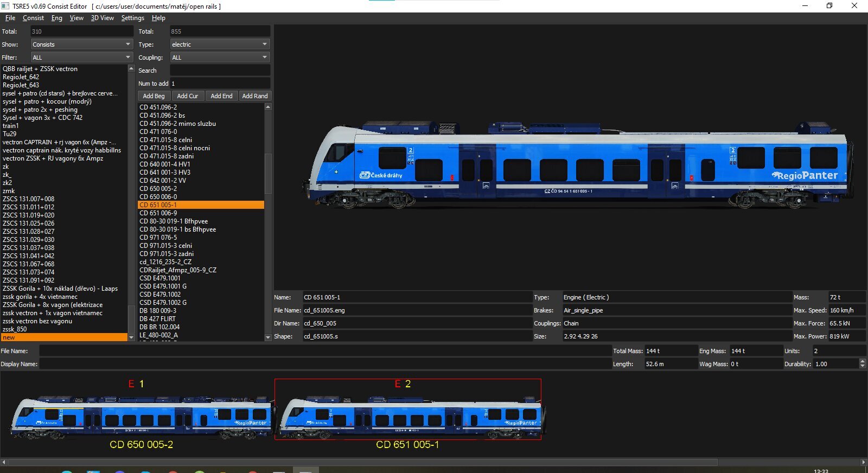Focus the Search input field
The height and width of the screenshot is (473, 868).
pos(220,71)
